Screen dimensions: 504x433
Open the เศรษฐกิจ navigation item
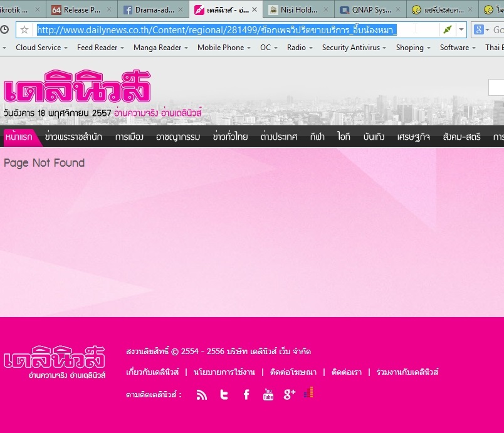pos(413,137)
